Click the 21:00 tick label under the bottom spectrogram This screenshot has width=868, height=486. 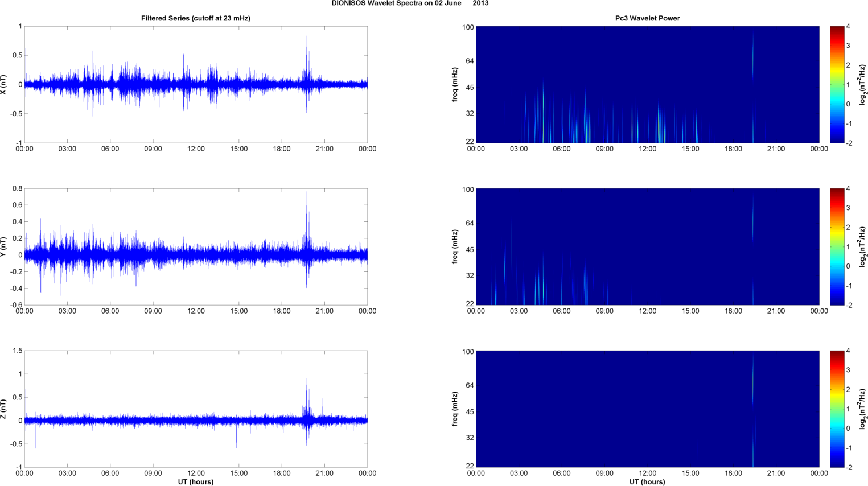pyautogui.click(x=776, y=473)
